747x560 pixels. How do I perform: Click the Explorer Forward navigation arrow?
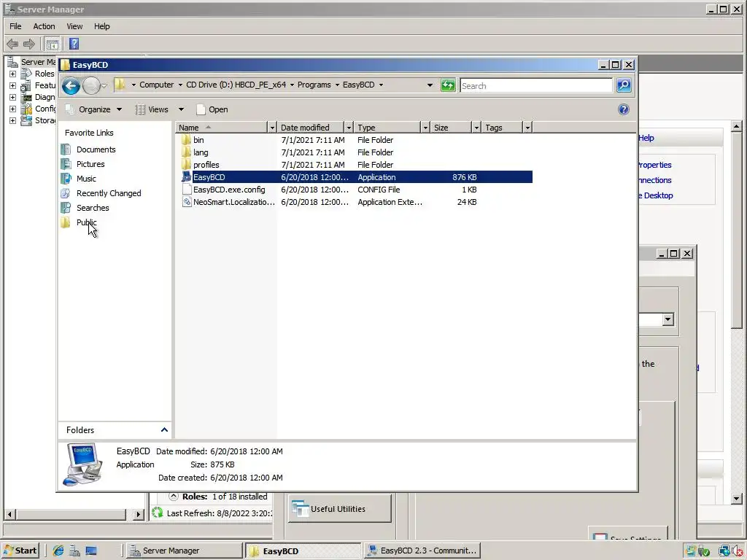91,86
